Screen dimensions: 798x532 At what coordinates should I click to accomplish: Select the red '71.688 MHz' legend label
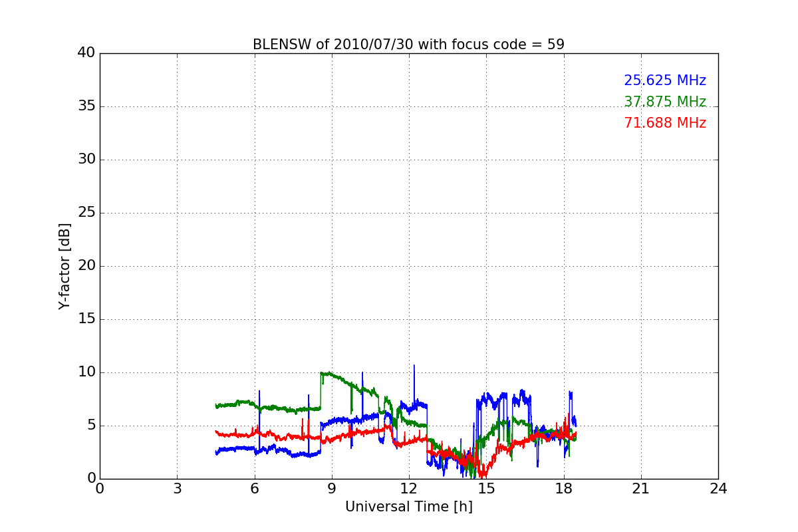click(665, 123)
